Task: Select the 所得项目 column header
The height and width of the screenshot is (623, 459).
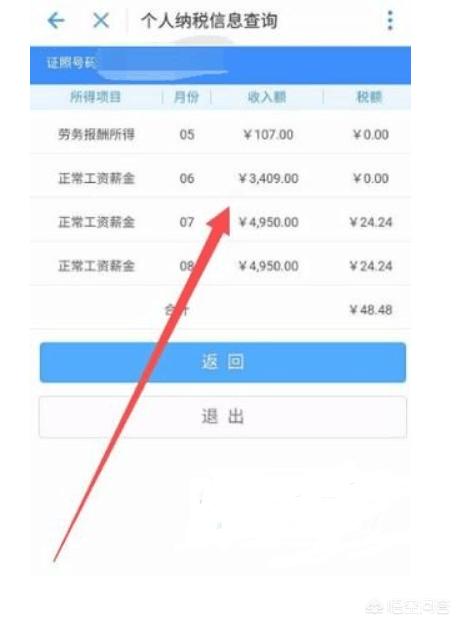Action: coord(95,97)
